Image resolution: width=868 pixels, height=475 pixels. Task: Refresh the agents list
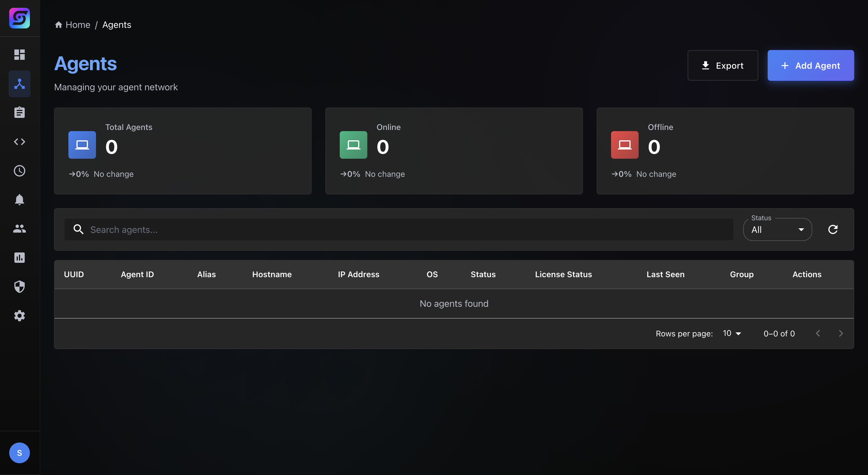[833, 229]
